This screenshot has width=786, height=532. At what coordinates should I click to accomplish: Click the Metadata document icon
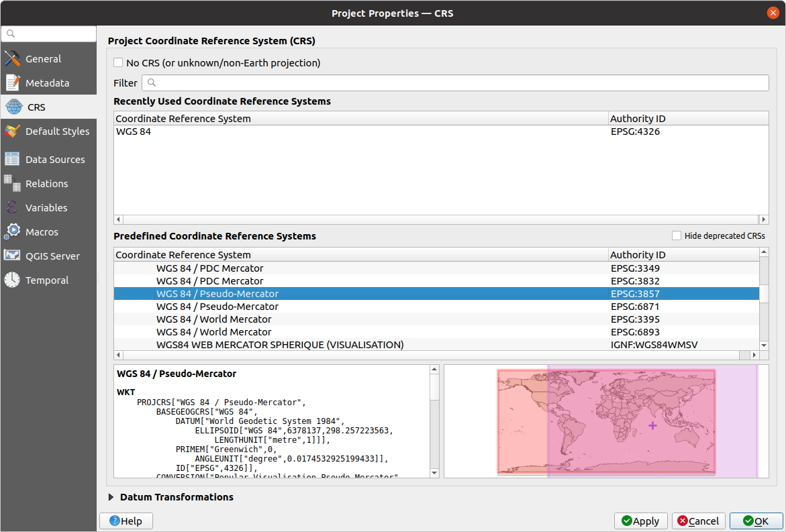click(x=12, y=83)
